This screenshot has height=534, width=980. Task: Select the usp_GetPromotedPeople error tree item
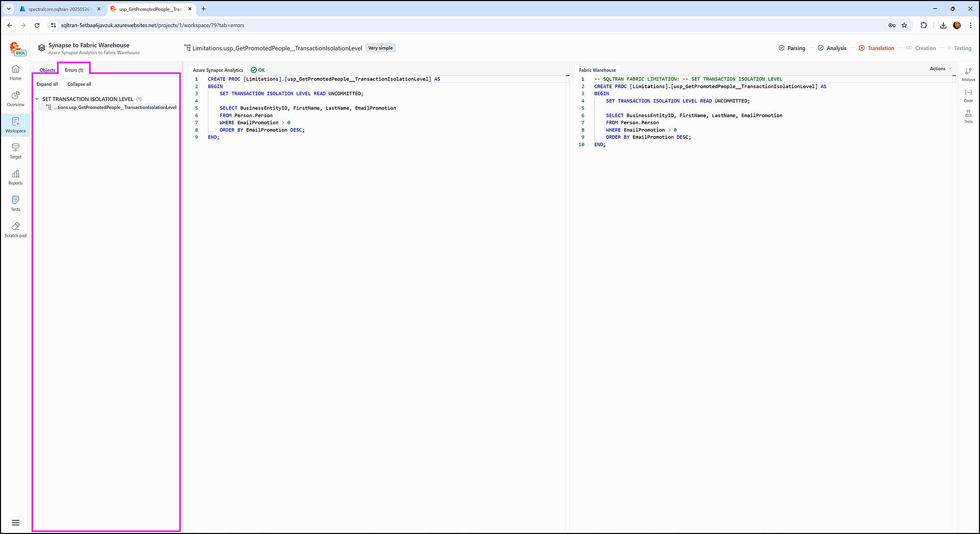point(115,108)
